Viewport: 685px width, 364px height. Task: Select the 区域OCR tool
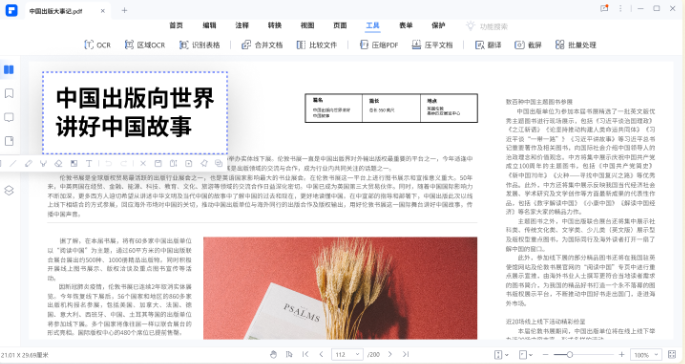[x=145, y=45]
